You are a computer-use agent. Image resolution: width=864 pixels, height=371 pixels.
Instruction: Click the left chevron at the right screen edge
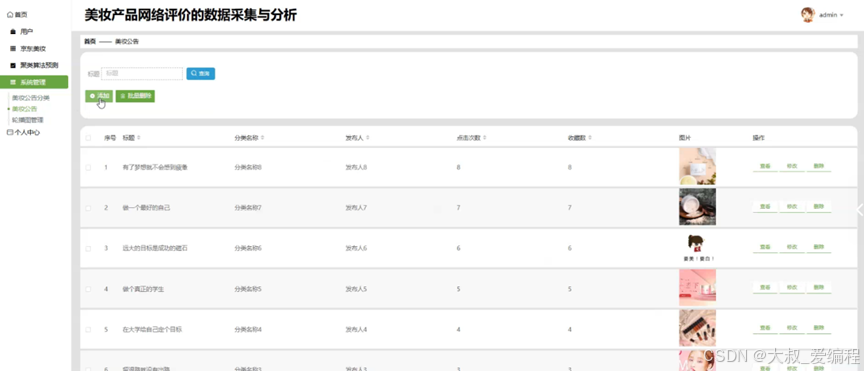pos(859,209)
